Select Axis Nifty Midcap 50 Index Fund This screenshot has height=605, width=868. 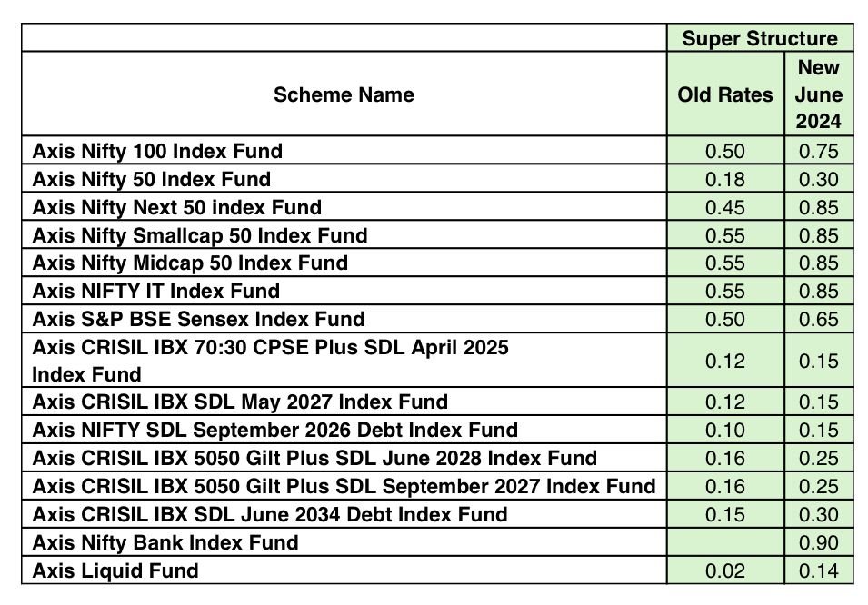(190, 263)
